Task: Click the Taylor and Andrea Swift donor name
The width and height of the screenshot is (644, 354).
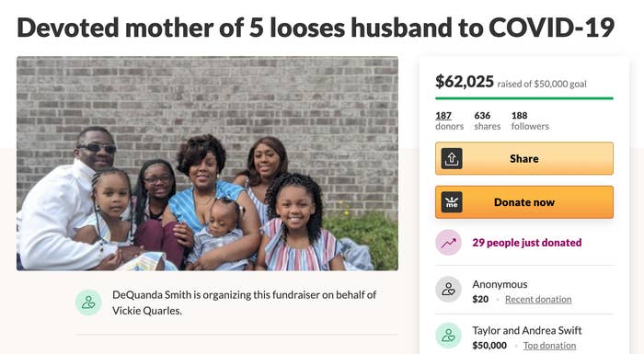Action: 527,331
